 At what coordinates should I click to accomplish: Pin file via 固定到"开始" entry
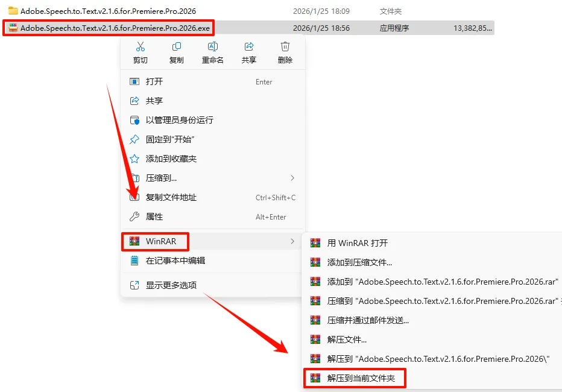(213, 139)
